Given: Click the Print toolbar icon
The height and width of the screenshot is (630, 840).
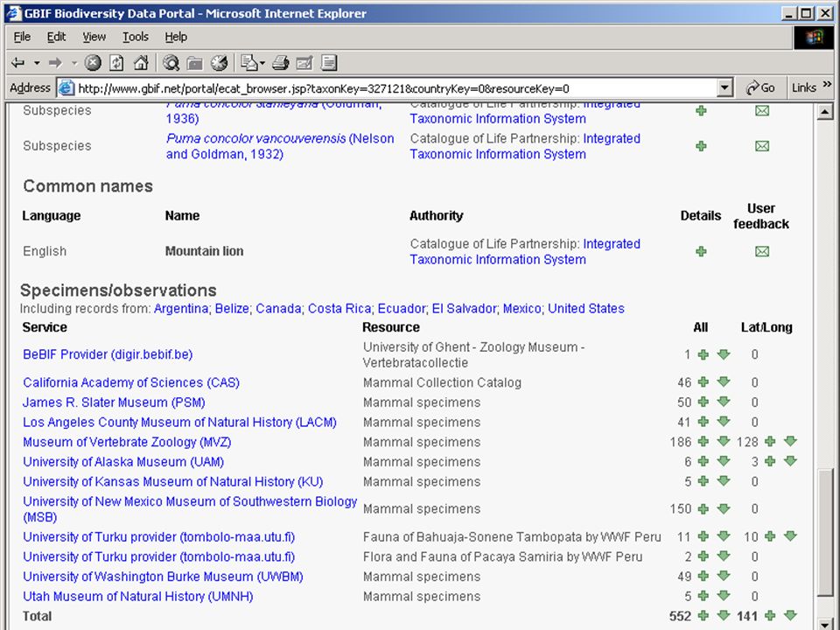Looking at the screenshot, I should pos(280,63).
